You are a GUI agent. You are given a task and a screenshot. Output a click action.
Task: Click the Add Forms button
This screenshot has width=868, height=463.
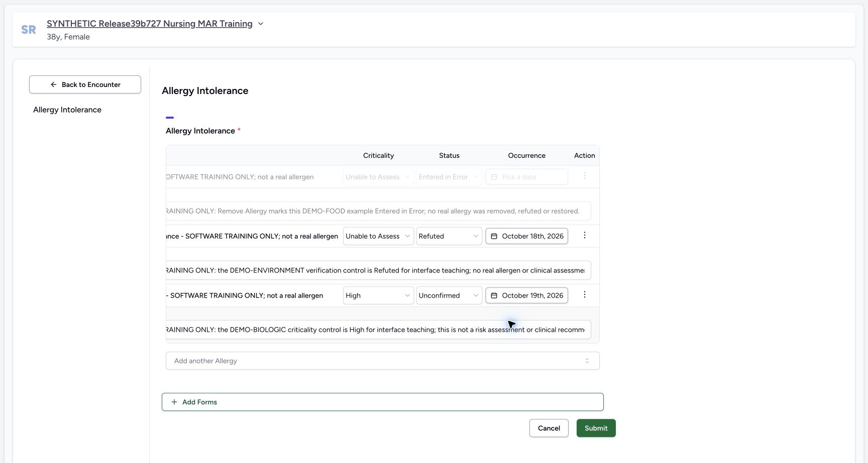point(382,402)
